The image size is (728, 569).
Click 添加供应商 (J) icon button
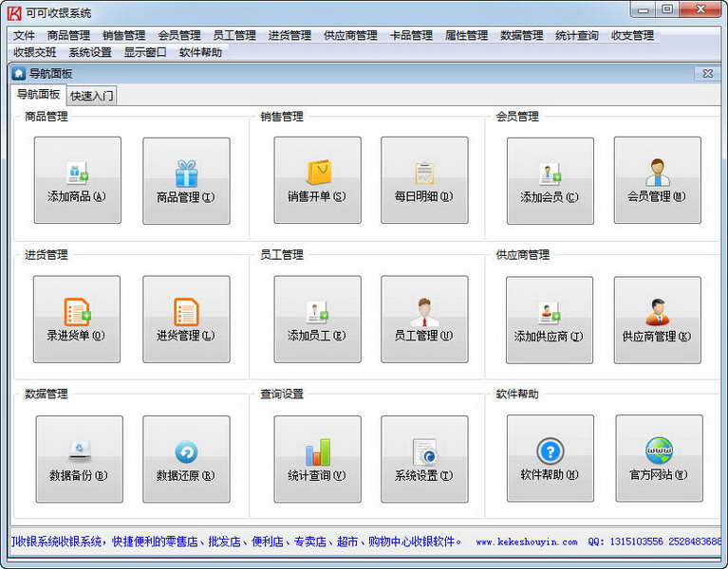click(550, 321)
